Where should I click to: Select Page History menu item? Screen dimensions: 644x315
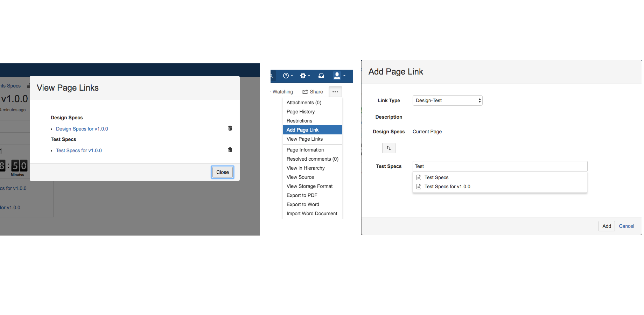pyautogui.click(x=312, y=112)
